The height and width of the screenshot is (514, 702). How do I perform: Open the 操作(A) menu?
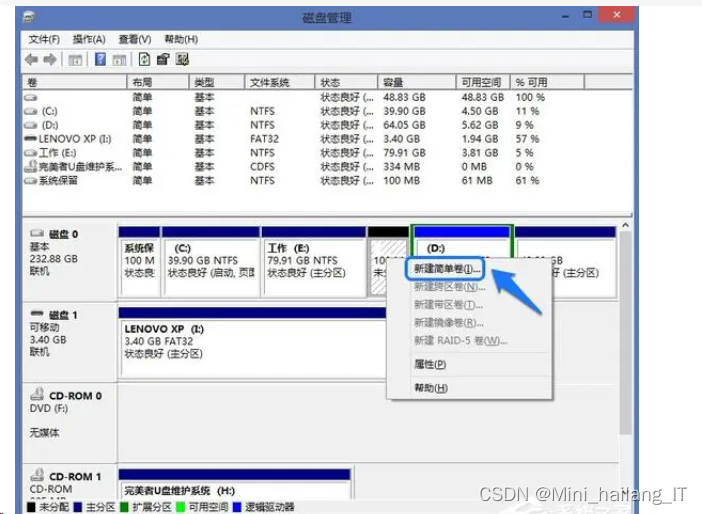click(89, 39)
